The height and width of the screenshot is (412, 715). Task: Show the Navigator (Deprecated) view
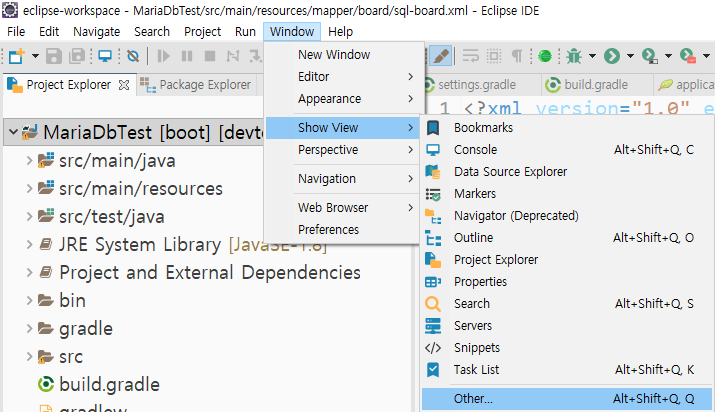coord(567,216)
